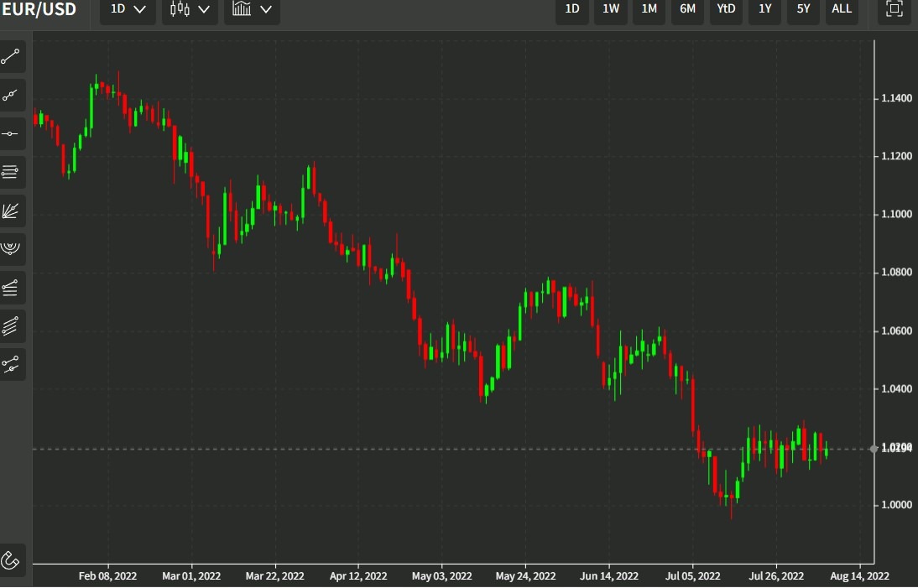Open the 1D interval dropdown
918x588 pixels.
click(x=128, y=9)
